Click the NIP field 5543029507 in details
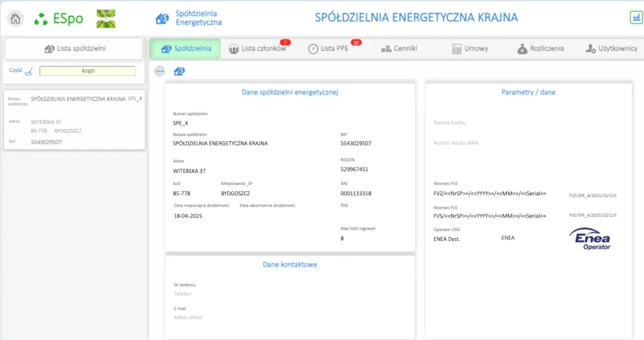Screen dimensions: 644x340 point(355,144)
